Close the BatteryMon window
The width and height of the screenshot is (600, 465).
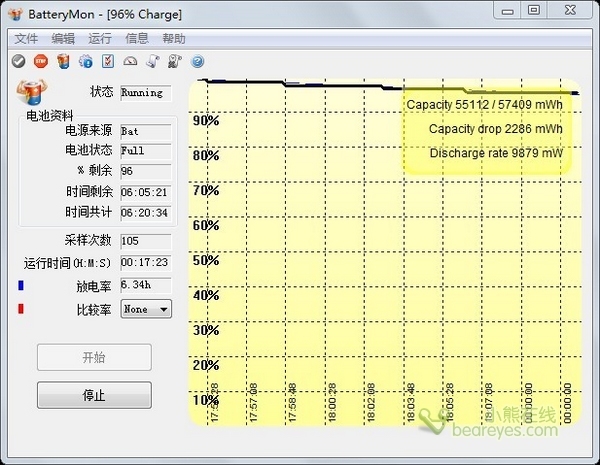[x=570, y=10]
